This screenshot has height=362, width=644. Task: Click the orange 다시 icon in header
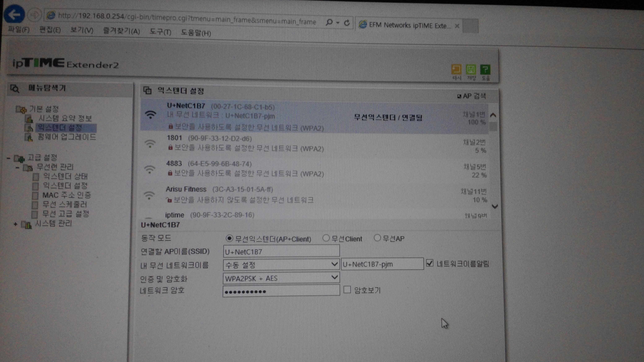pyautogui.click(x=456, y=69)
